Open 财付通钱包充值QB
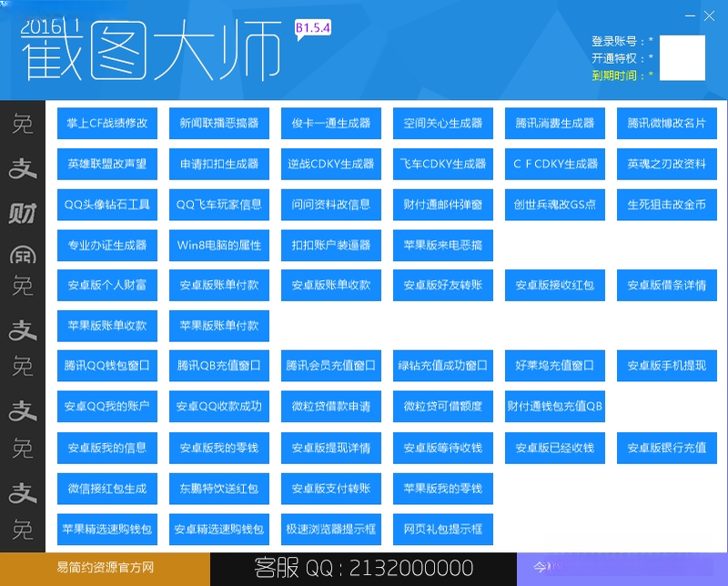 point(555,407)
